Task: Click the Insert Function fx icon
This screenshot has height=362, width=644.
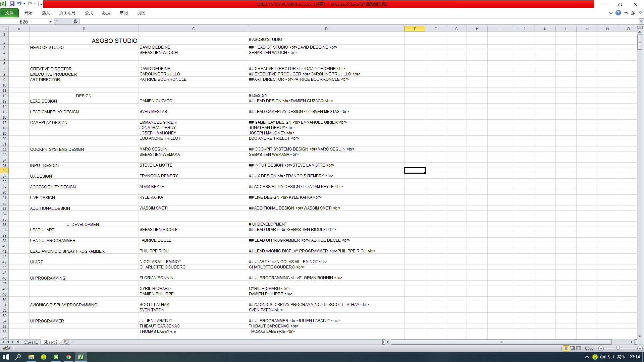Action: (75, 21)
